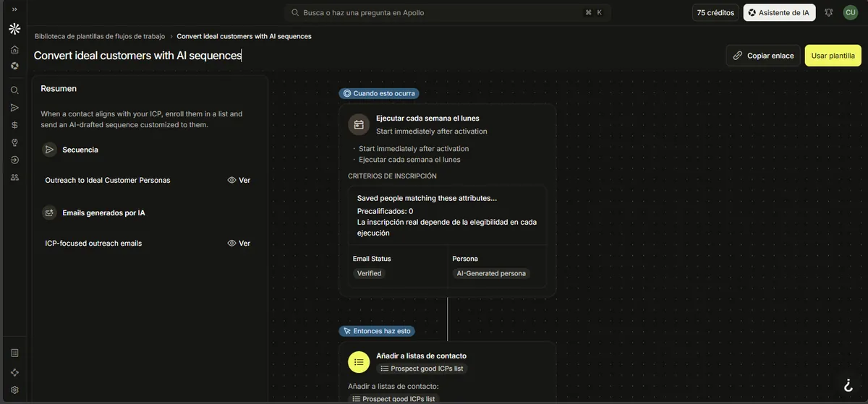Click the search bar 'Busca o haz una pregunta'

(x=448, y=12)
